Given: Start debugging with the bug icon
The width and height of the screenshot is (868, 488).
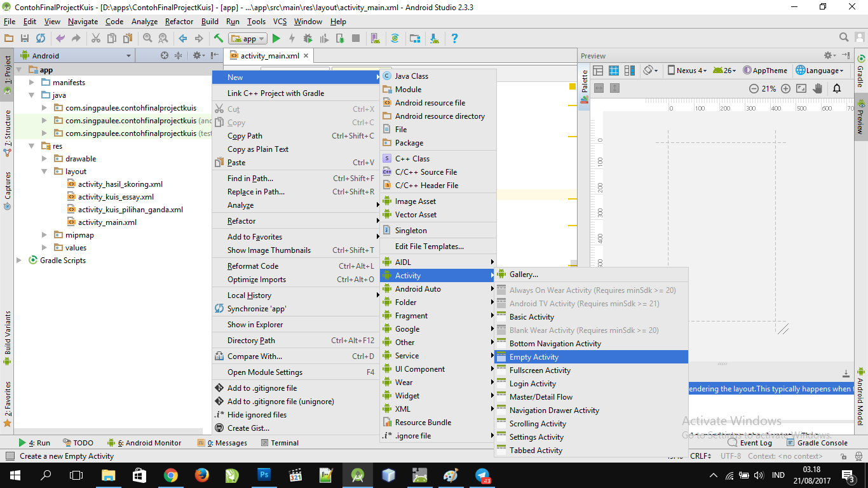Looking at the screenshot, I should click(x=308, y=39).
